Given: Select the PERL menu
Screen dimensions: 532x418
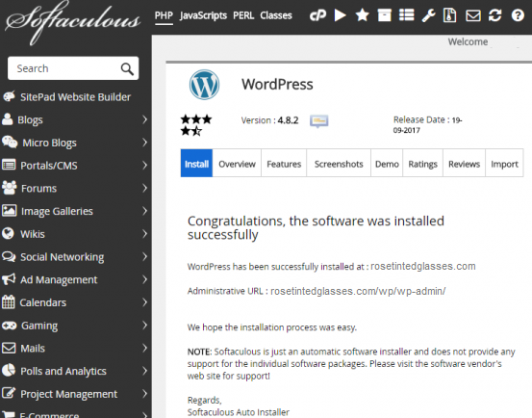Looking at the screenshot, I should click(x=243, y=15).
